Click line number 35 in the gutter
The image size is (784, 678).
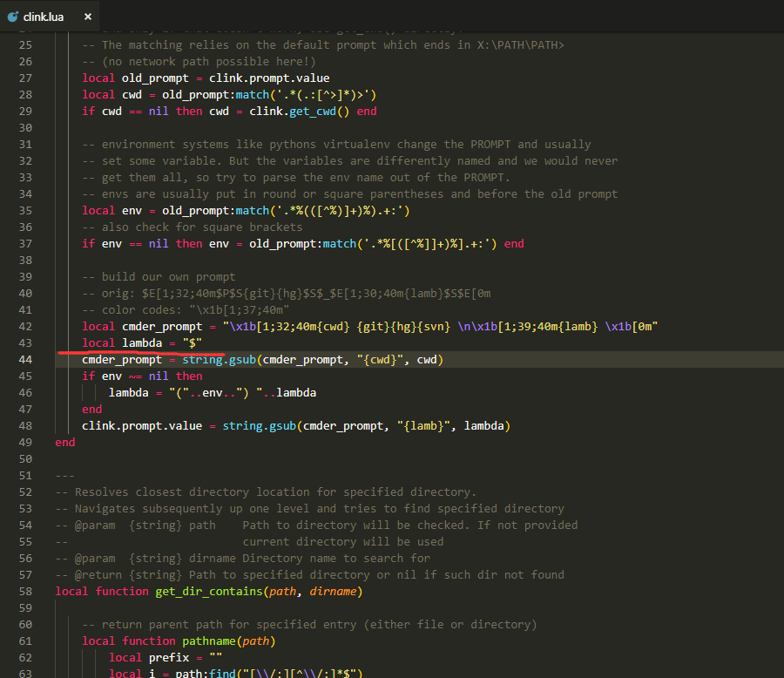[x=25, y=211]
